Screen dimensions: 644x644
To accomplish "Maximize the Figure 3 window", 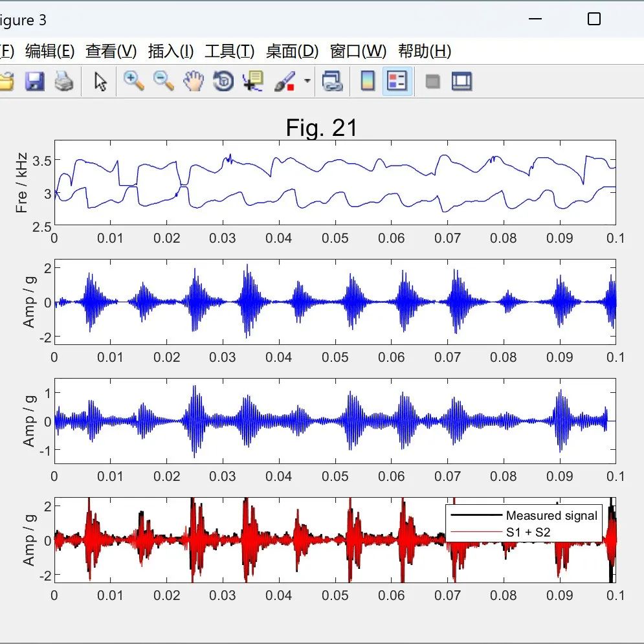I will (x=594, y=19).
